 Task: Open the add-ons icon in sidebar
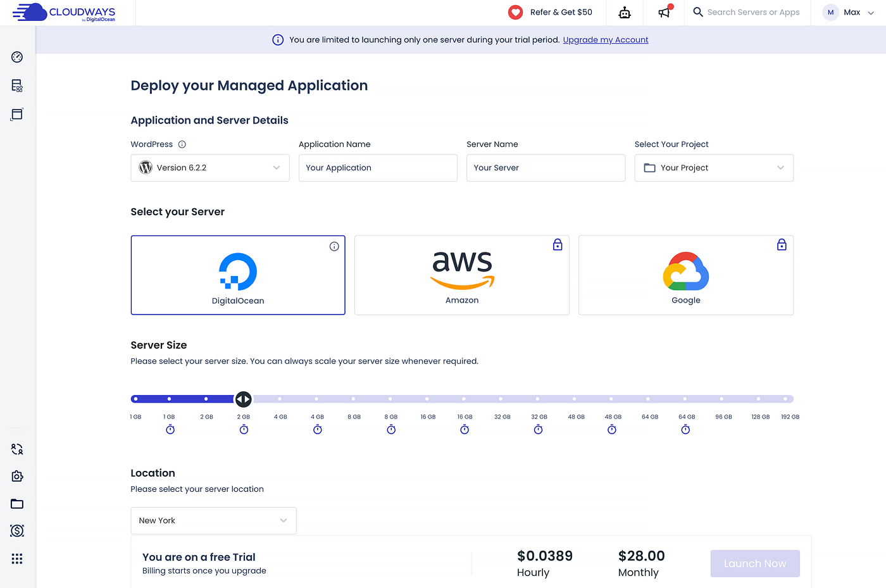[x=17, y=476]
